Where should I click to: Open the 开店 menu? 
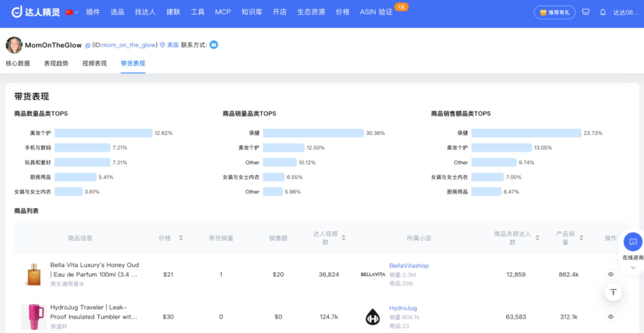click(x=280, y=12)
